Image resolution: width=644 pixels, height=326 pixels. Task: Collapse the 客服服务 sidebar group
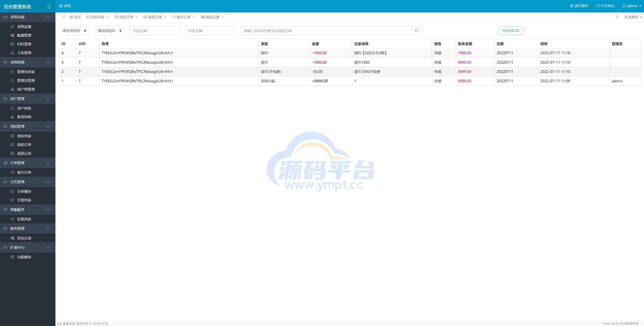pos(28,210)
